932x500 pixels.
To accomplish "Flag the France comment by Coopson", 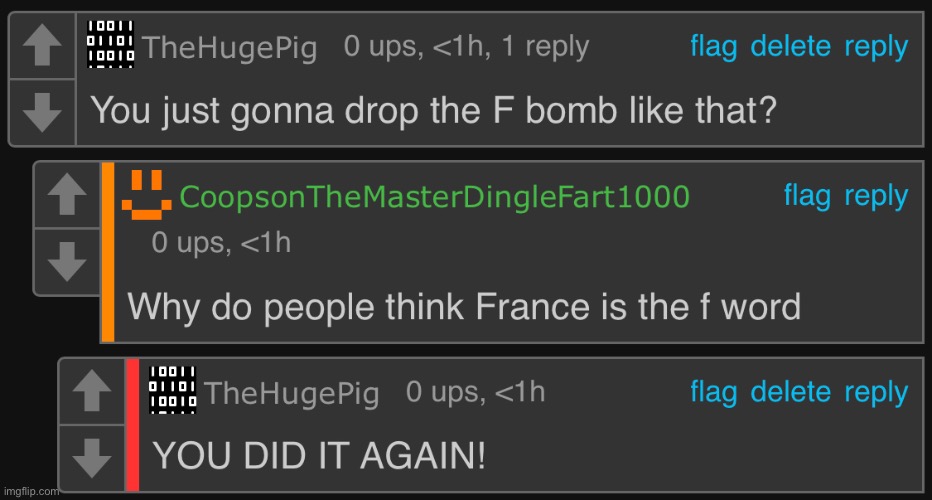I will click(807, 196).
